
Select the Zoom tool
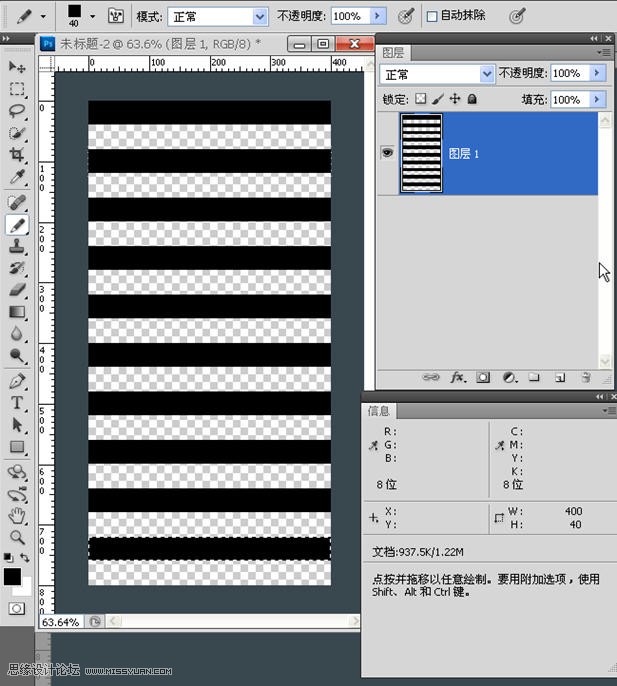point(17,537)
